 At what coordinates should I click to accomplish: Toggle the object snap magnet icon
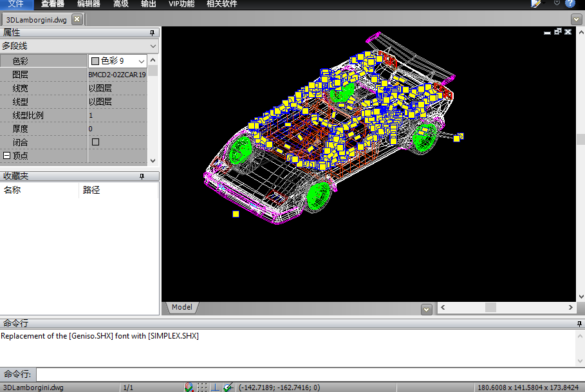(189, 387)
